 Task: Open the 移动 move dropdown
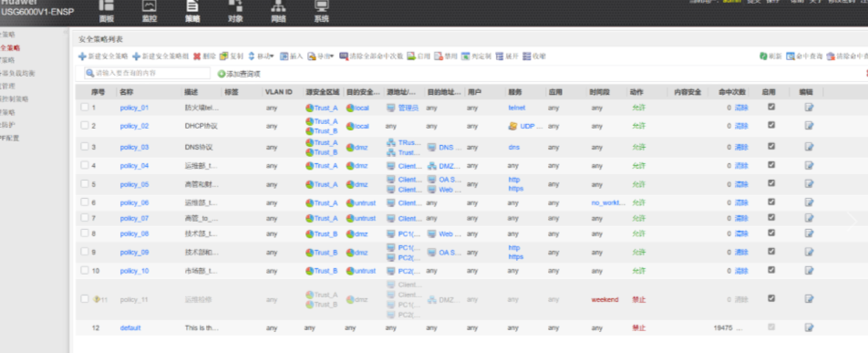(x=262, y=57)
